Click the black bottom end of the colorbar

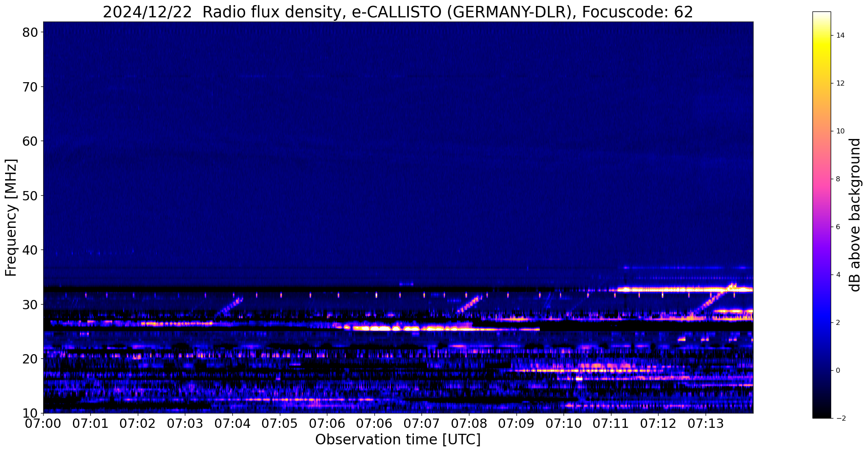(821, 414)
